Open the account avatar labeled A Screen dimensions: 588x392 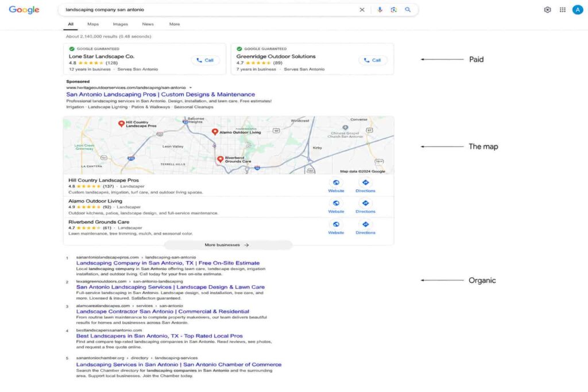pyautogui.click(x=578, y=10)
